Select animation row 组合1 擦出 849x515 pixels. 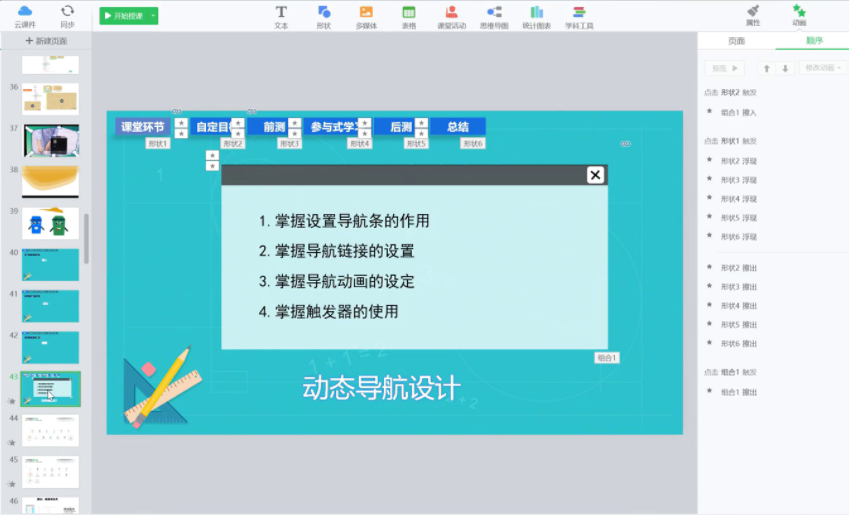click(739, 392)
